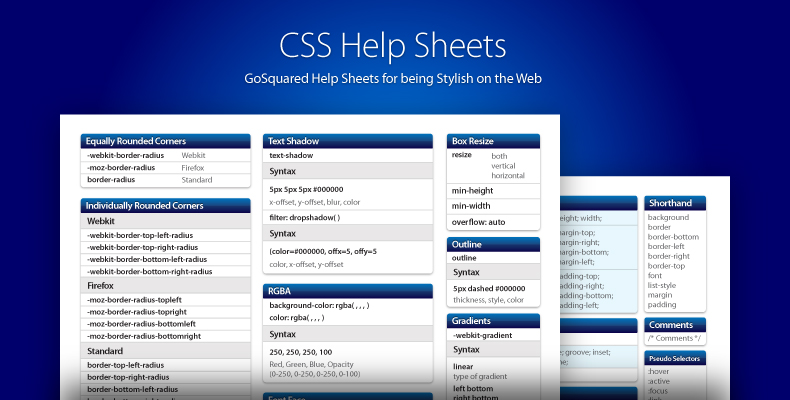Click "type of gradient" description

pos(480,376)
